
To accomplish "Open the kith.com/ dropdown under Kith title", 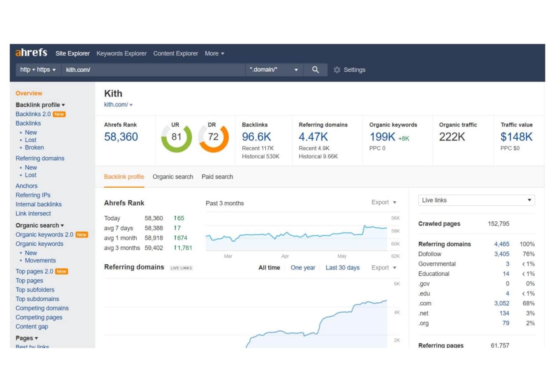I will [x=118, y=104].
